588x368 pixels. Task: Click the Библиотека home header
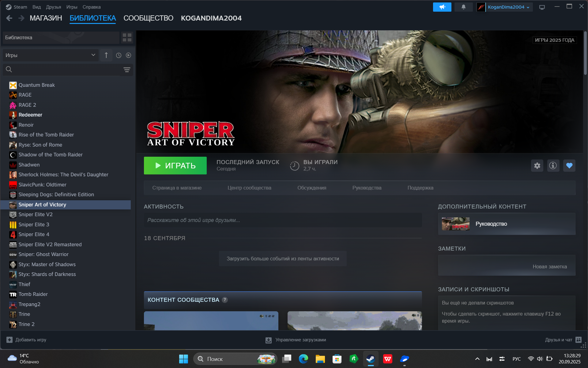tap(61, 37)
